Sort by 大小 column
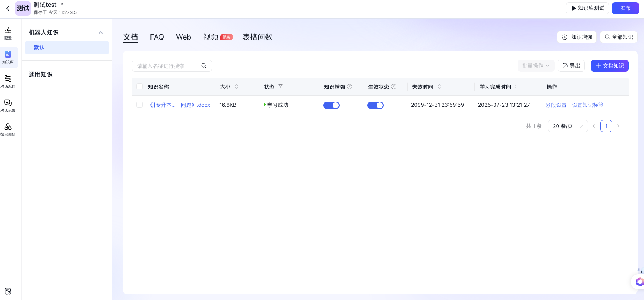The width and height of the screenshot is (644, 300). tap(236, 86)
